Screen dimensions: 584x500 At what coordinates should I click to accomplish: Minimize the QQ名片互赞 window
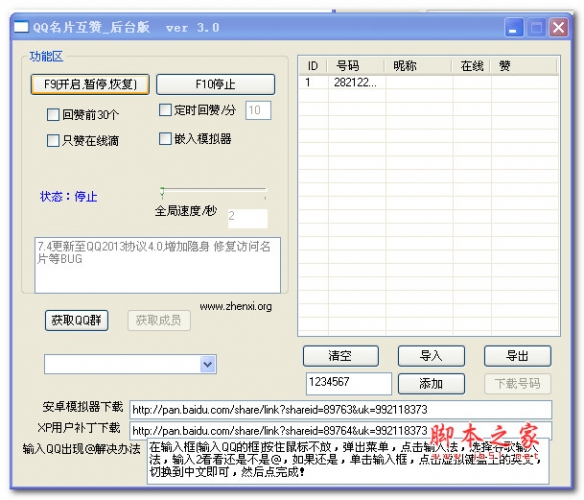click(x=514, y=27)
